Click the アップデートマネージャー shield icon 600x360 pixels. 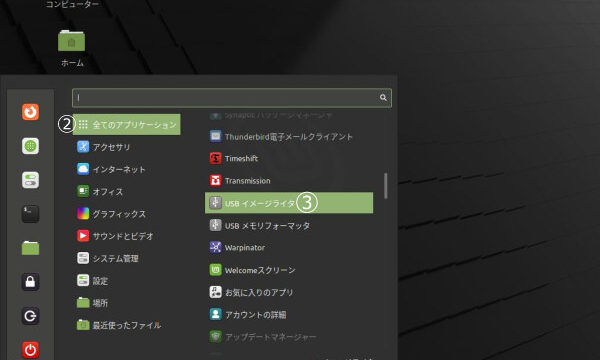[x=215, y=337]
